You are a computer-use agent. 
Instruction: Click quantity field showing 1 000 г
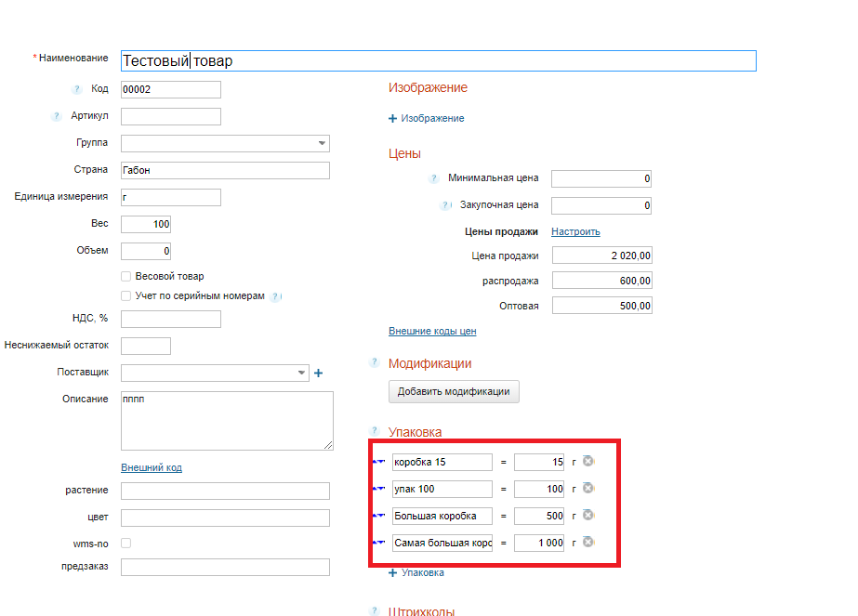(x=539, y=543)
